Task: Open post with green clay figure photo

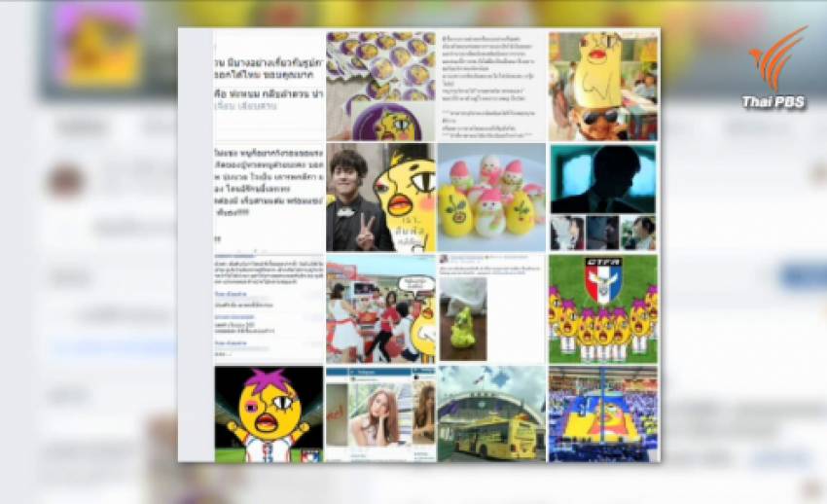Action: 491,309
